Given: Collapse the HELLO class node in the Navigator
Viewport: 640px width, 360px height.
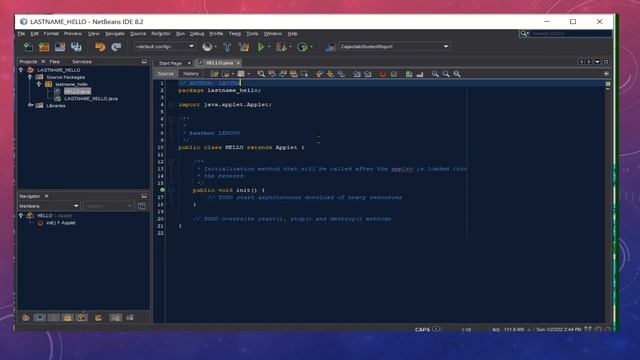Looking at the screenshot, I should [21, 215].
